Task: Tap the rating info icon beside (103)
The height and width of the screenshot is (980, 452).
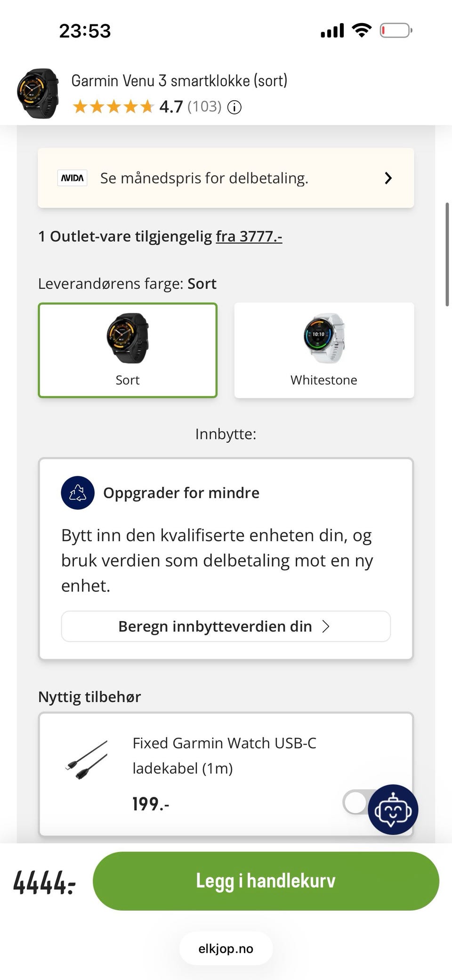Action: pos(234,107)
